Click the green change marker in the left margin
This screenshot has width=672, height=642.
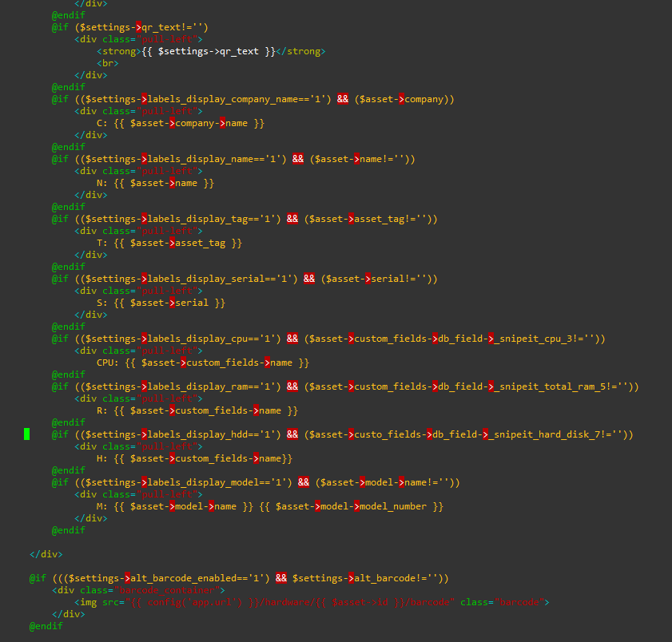click(x=27, y=434)
